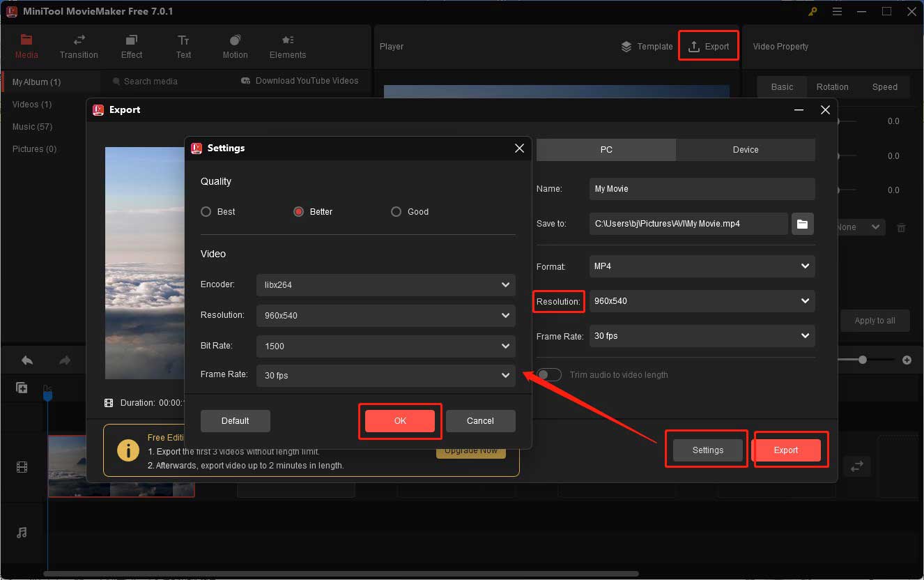The image size is (924, 580).
Task: Open Frame Rate dropdown in Settings dialog
Action: click(x=386, y=375)
